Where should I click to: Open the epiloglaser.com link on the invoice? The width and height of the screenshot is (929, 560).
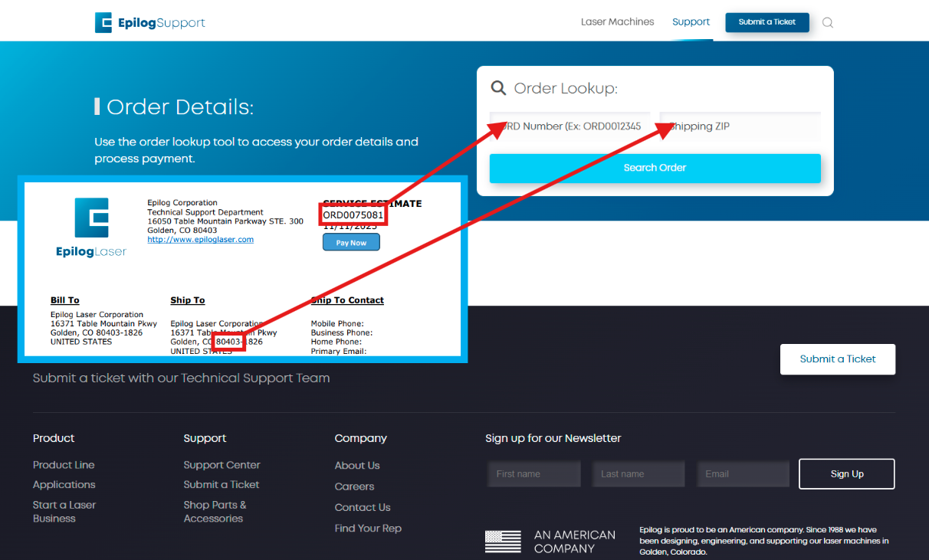pos(200,239)
